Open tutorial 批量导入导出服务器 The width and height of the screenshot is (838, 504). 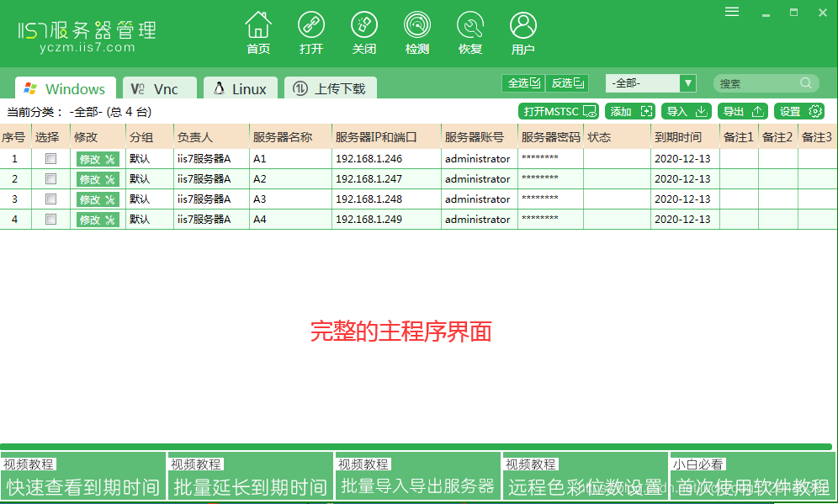[417, 476]
